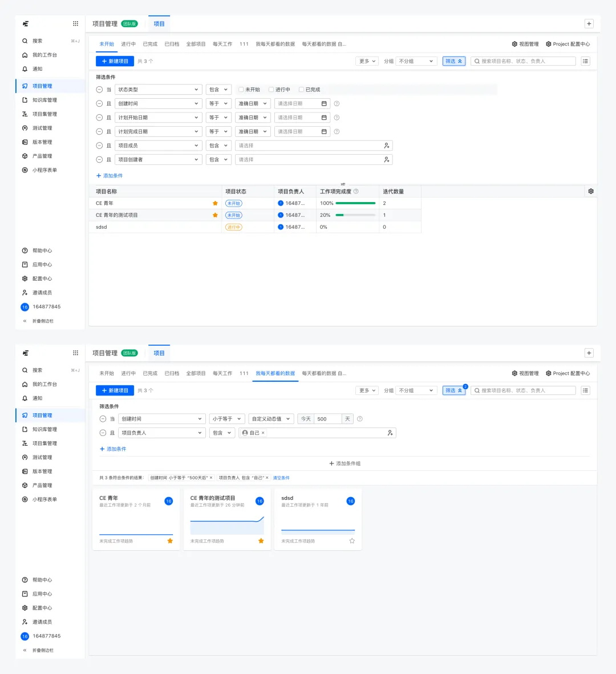Check the 进行中 status checkbox
This screenshot has width=616, height=674.
(271, 90)
